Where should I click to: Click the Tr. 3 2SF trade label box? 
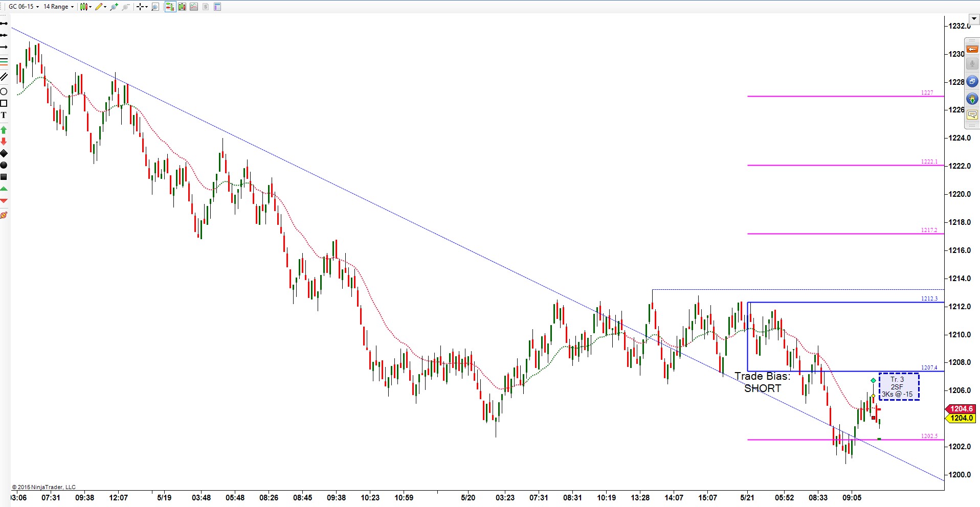899,387
